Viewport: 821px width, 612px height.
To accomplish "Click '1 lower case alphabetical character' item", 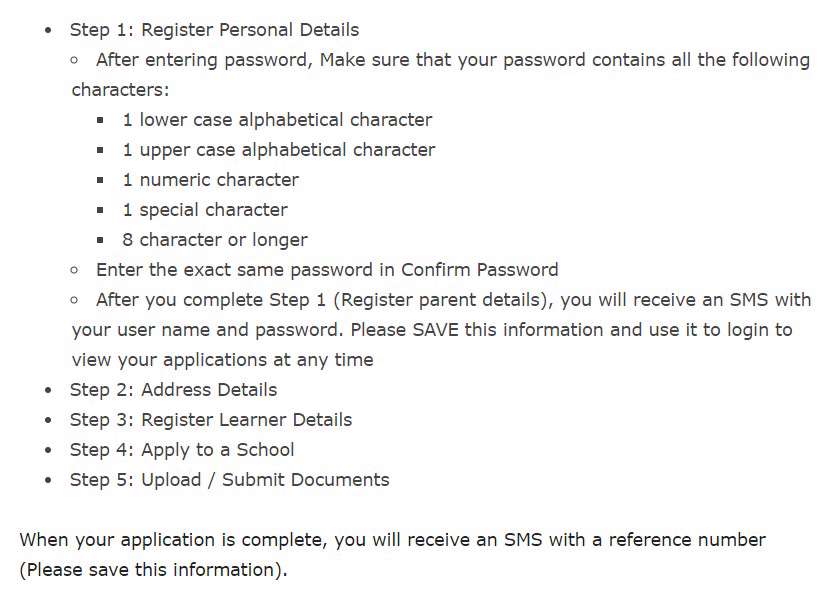I will coord(277,120).
